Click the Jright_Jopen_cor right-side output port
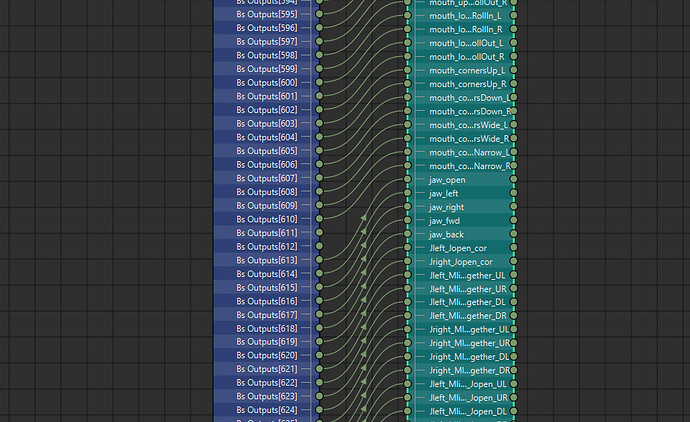Viewport: 690px width, 422px height. point(513,261)
